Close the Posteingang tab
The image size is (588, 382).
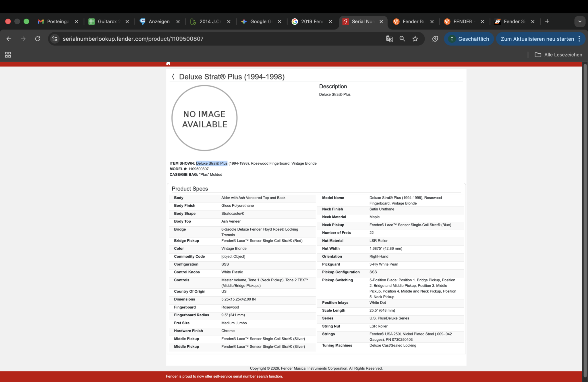pos(76,22)
